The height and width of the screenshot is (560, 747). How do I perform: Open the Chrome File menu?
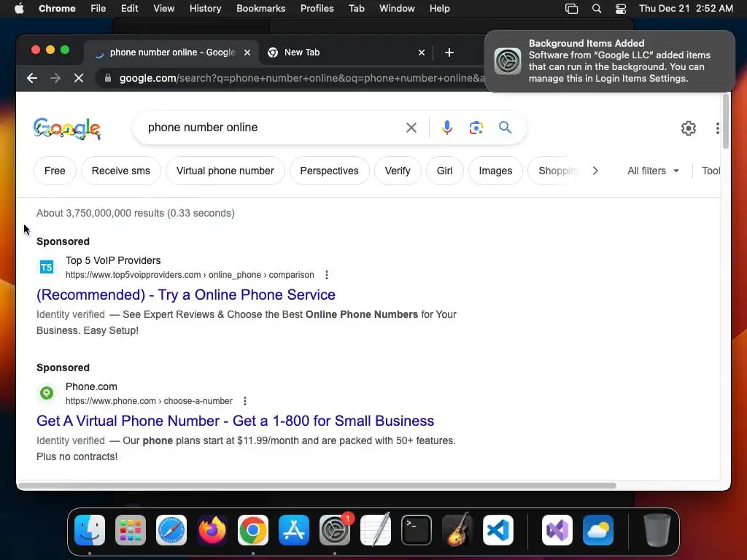[x=98, y=9]
